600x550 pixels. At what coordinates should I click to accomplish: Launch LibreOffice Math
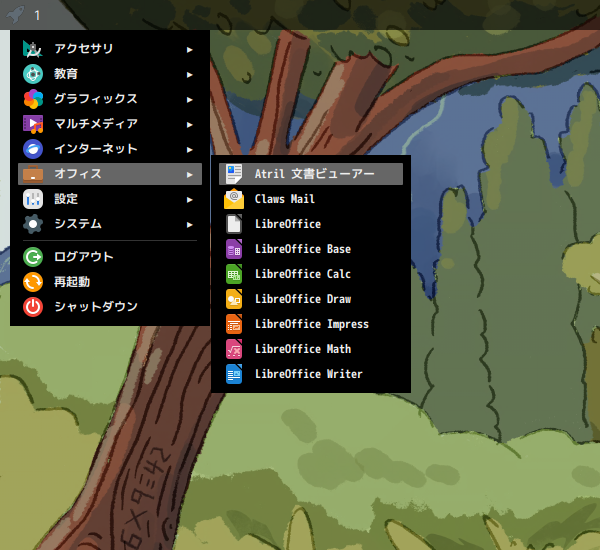311,349
